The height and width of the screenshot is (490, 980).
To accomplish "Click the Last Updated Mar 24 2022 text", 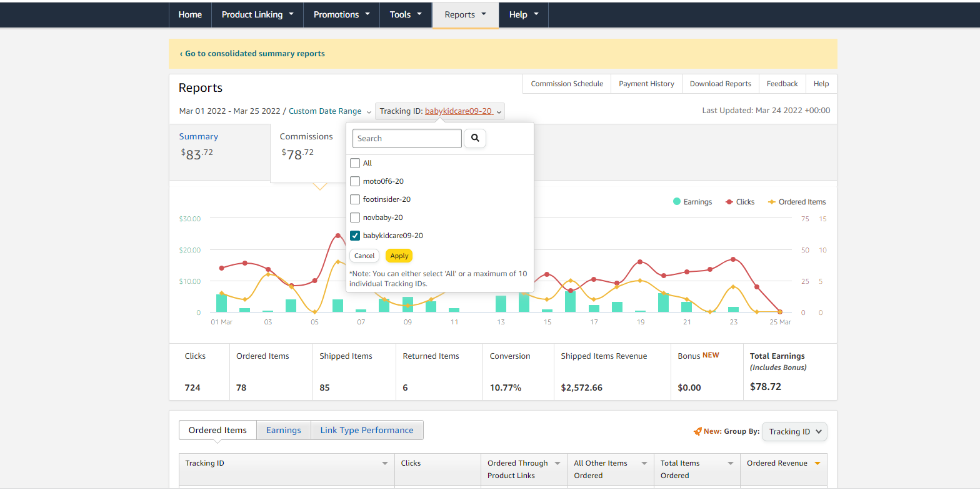I will pyautogui.click(x=766, y=111).
